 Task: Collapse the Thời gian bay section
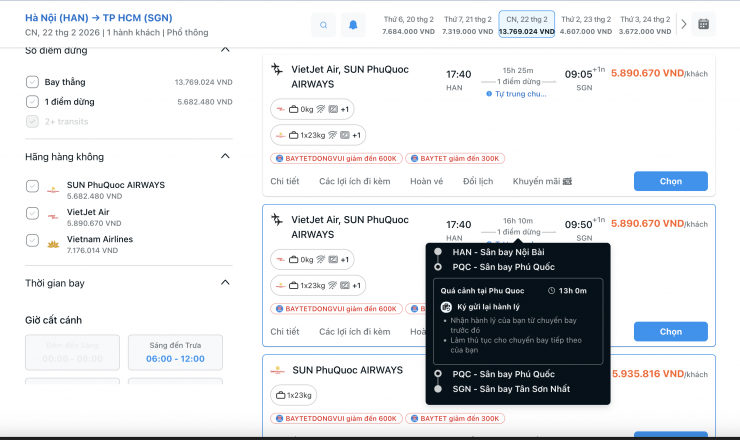point(223,284)
